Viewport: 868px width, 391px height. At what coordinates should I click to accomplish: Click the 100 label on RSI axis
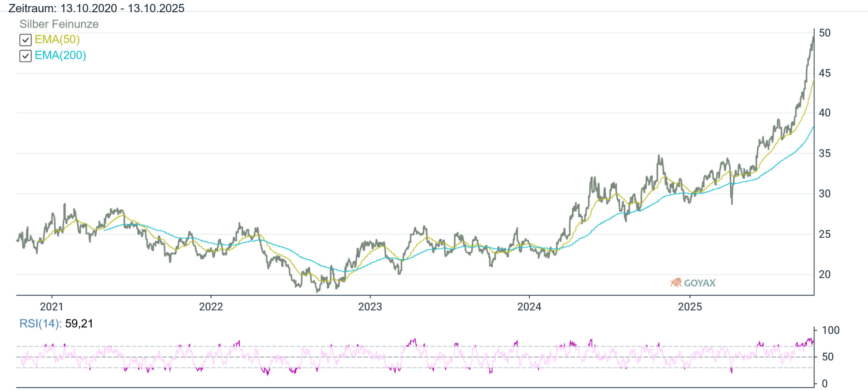[x=830, y=330]
